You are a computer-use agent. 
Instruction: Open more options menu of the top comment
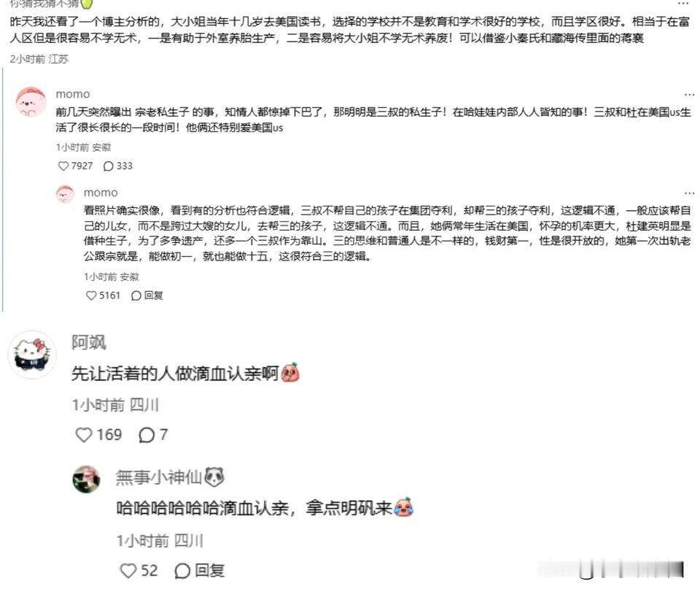pyautogui.click(x=683, y=4)
